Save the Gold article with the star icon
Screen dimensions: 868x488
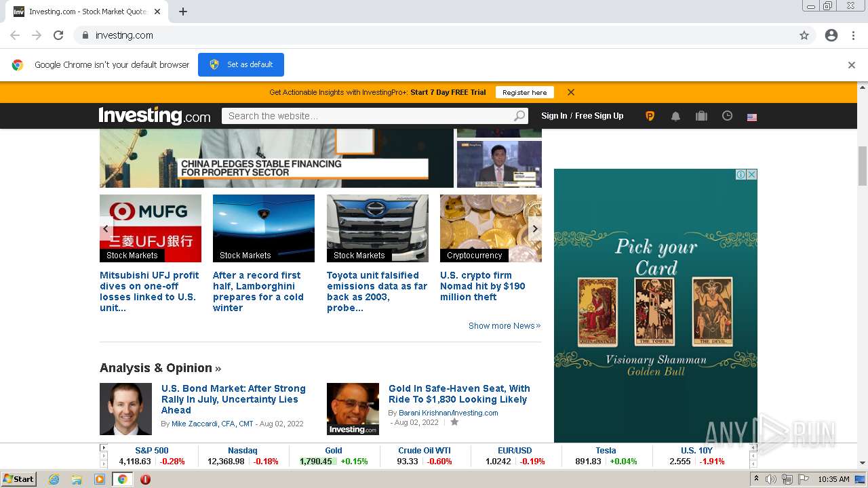(454, 422)
